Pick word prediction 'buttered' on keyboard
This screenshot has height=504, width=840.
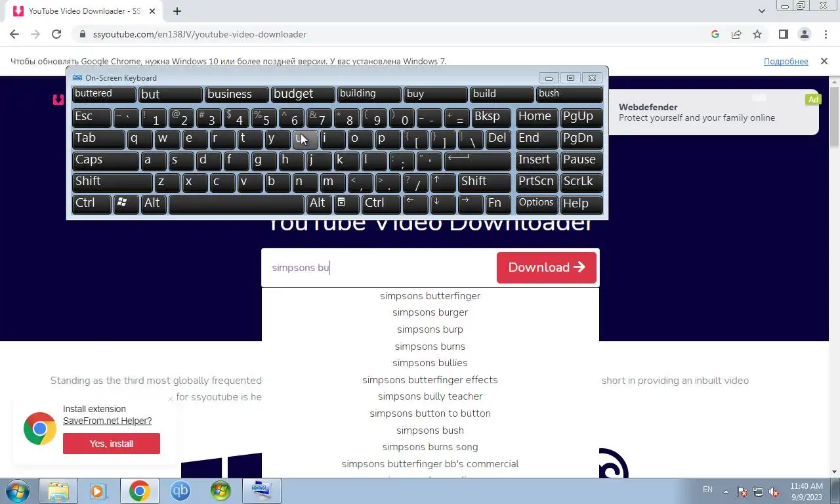[x=104, y=94]
